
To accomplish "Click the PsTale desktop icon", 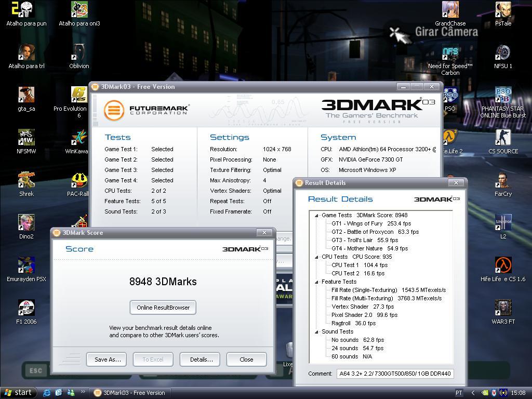I will click(x=503, y=14).
